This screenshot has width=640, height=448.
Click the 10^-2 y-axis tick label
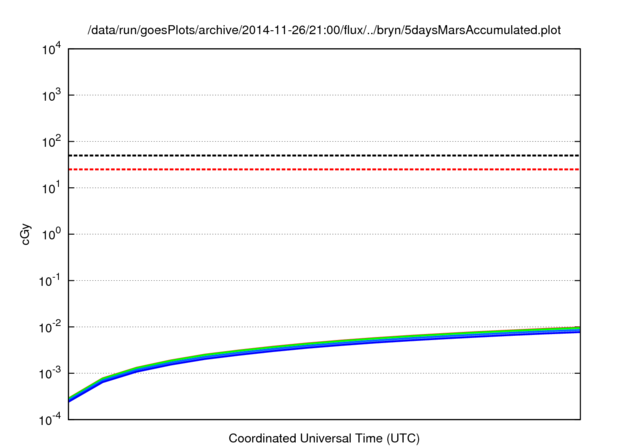pyautogui.click(x=49, y=327)
